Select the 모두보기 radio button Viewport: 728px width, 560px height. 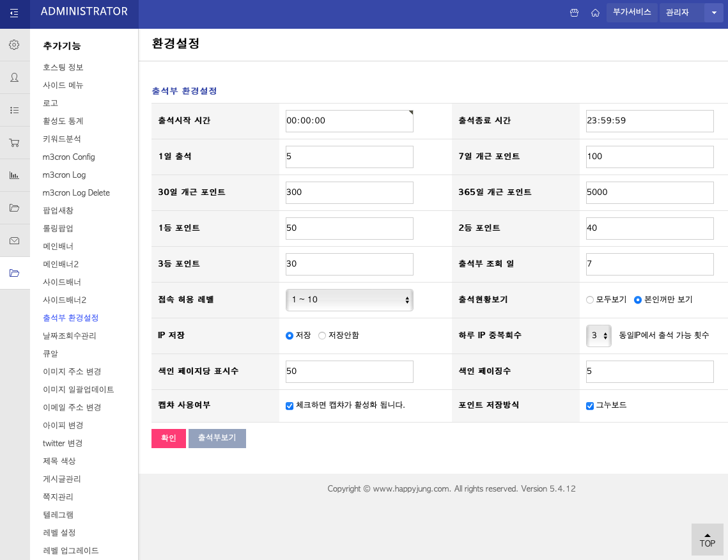589,300
